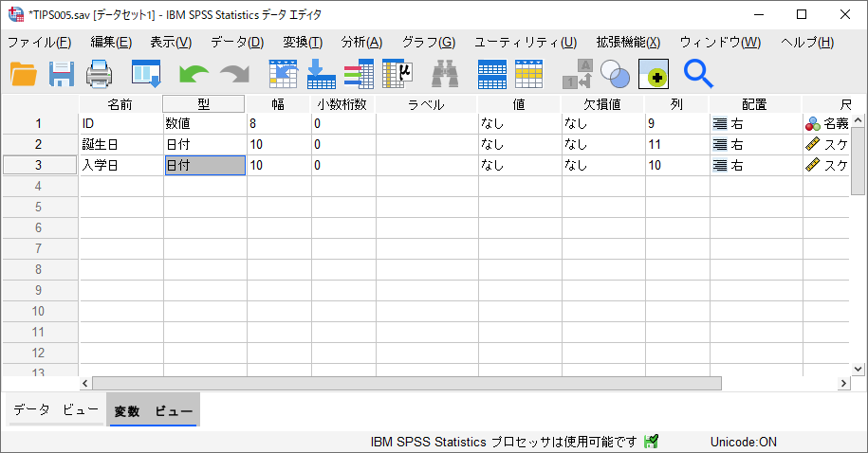Click the alignment icon in ID row

(x=720, y=124)
